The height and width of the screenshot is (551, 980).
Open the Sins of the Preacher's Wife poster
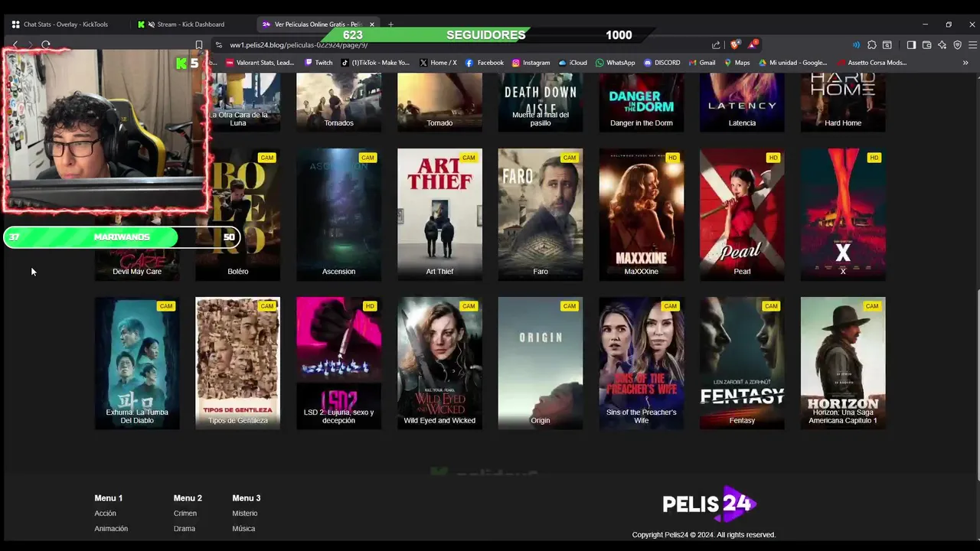pos(642,363)
